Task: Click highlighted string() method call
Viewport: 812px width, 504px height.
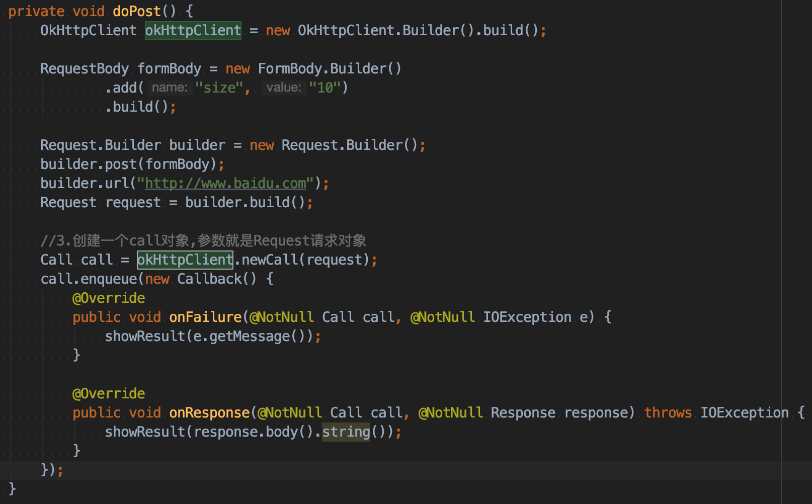Action: (x=346, y=432)
